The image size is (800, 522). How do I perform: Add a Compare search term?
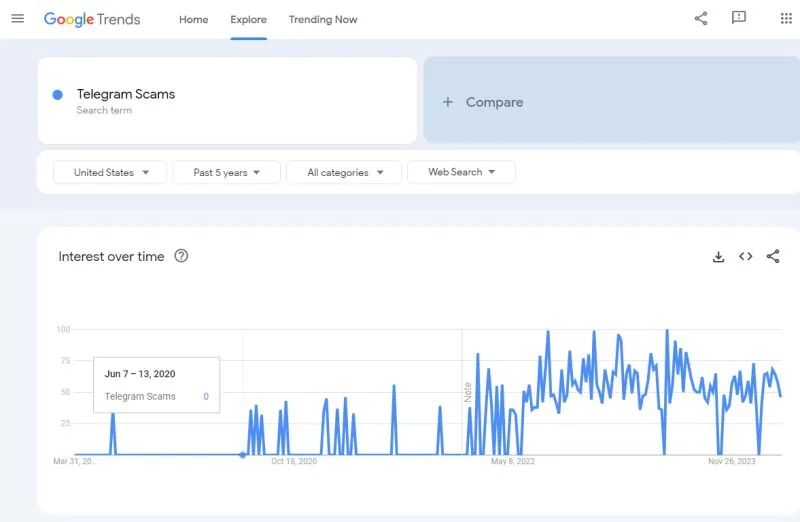[x=612, y=100]
